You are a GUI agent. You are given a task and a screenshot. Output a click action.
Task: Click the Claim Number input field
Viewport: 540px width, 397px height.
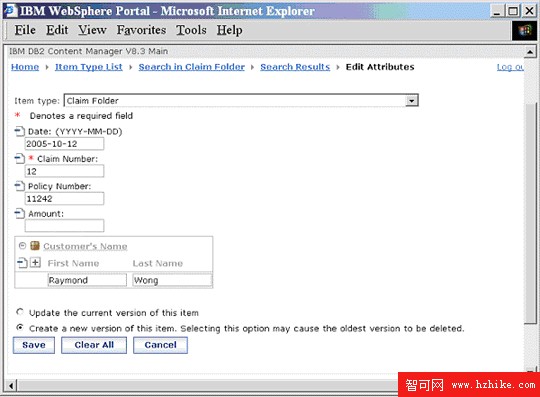point(64,171)
